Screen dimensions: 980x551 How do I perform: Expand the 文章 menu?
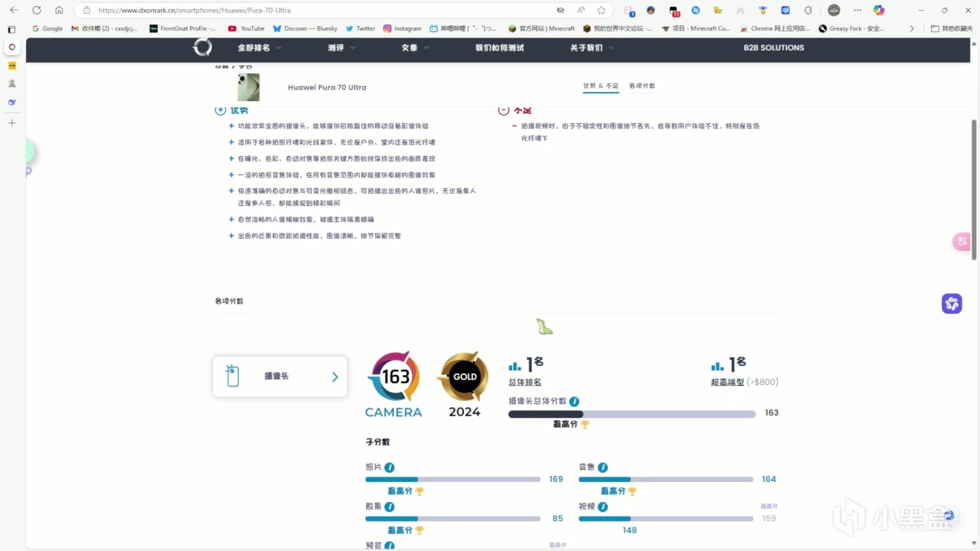[x=415, y=47]
